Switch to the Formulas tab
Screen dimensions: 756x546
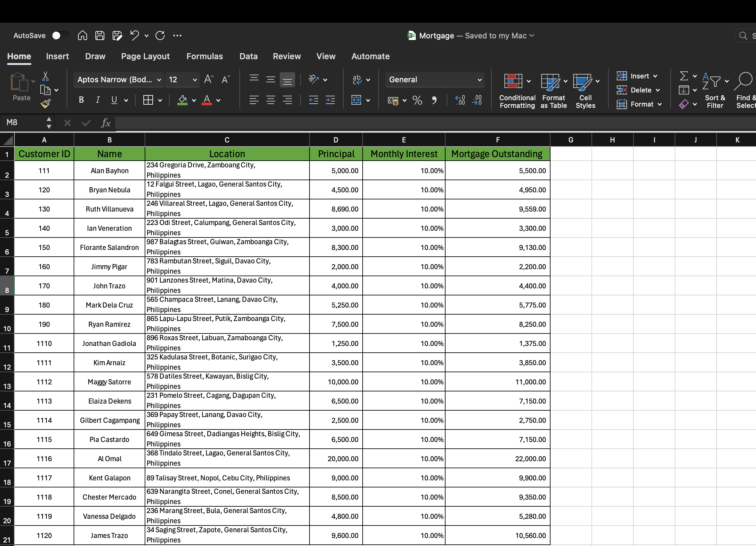point(204,56)
